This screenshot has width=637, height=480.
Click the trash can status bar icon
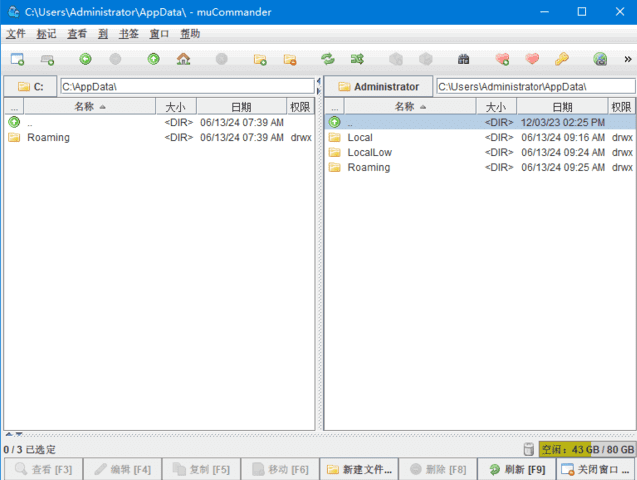[529, 449]
